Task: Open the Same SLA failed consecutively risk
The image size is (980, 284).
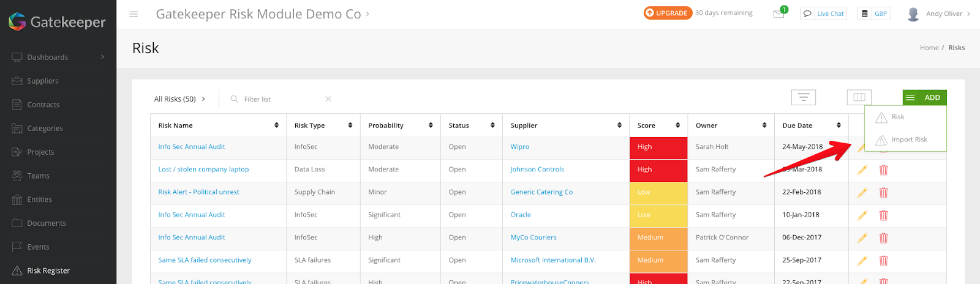Action: point(205,260)
